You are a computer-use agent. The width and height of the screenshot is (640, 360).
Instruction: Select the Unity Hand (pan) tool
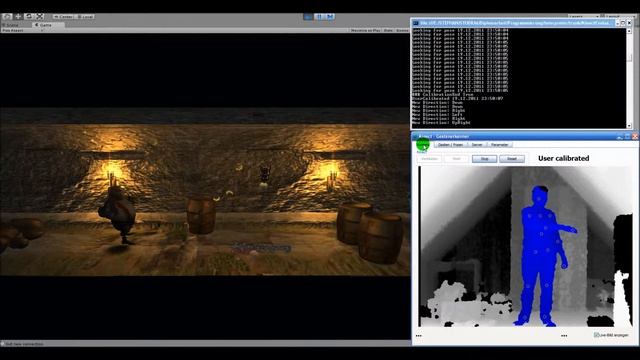(7, 16)
